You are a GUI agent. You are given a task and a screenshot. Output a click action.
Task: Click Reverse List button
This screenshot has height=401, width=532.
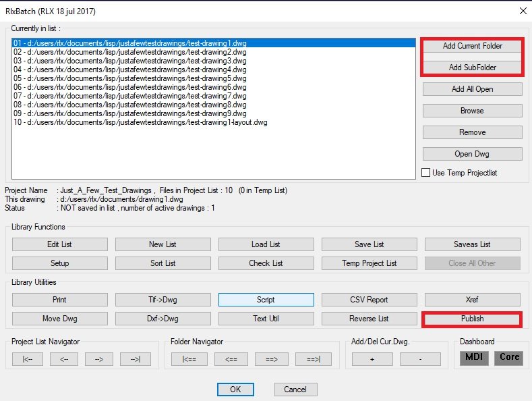(x=369, y=319)
